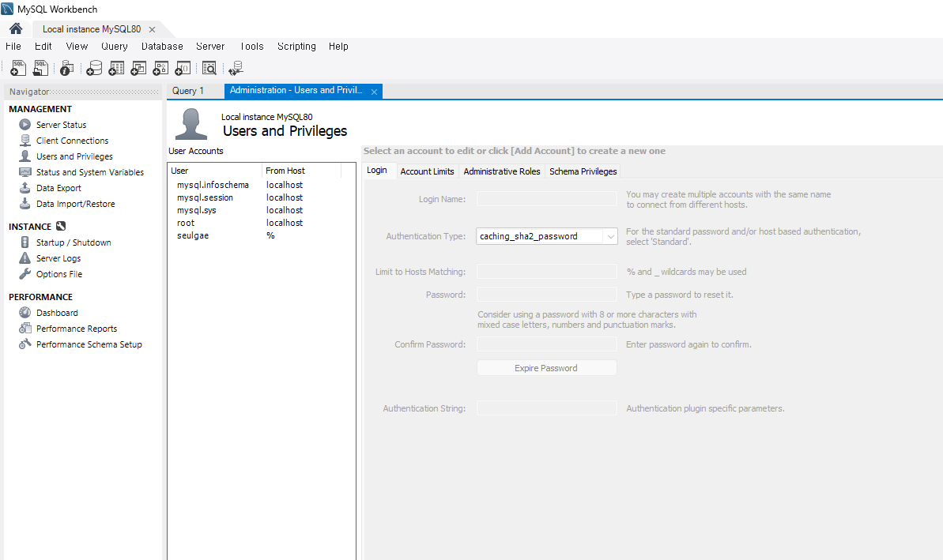Screen dimensions: 943x560
Task: Click the Client Connections icon
Action: [25, 140]
